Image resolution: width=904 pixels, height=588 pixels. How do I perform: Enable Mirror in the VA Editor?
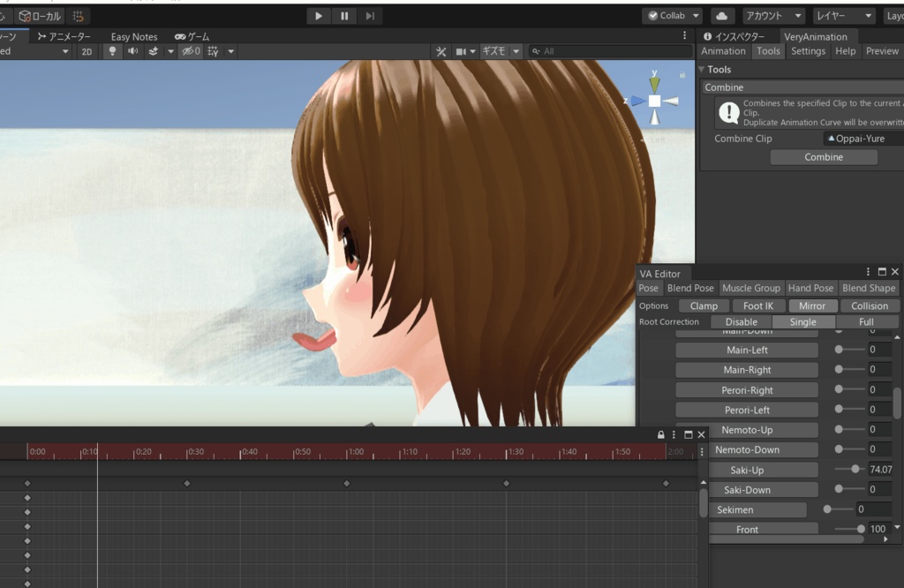[x=811, y=305]
